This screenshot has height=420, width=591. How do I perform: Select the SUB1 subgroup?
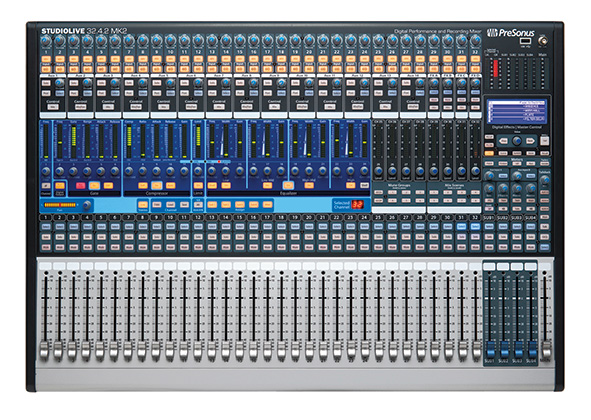pos(489,227)
